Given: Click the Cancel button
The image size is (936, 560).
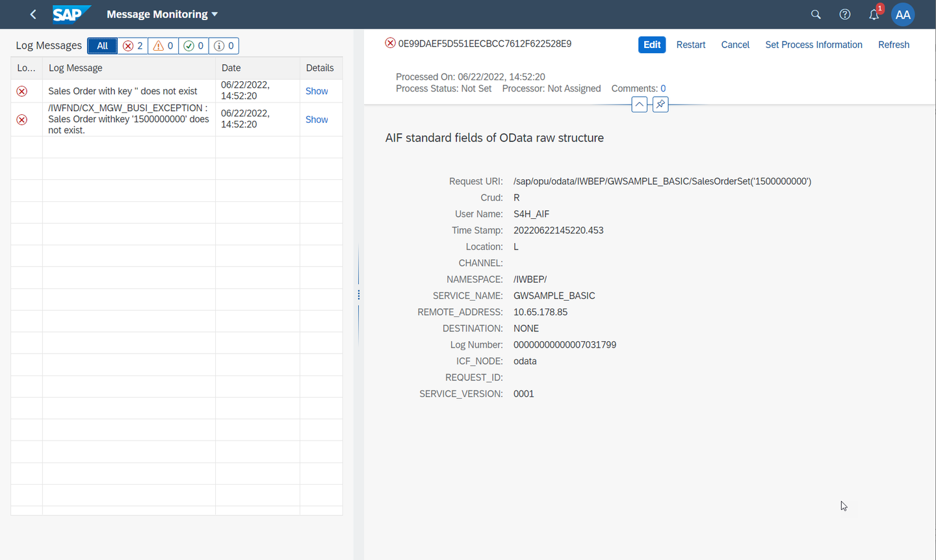Looking at the screenshot, I should coord(735,45).
